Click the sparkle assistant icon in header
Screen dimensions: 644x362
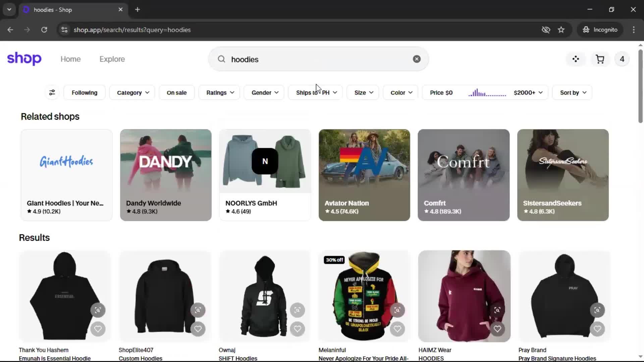(x=576, y=59)
